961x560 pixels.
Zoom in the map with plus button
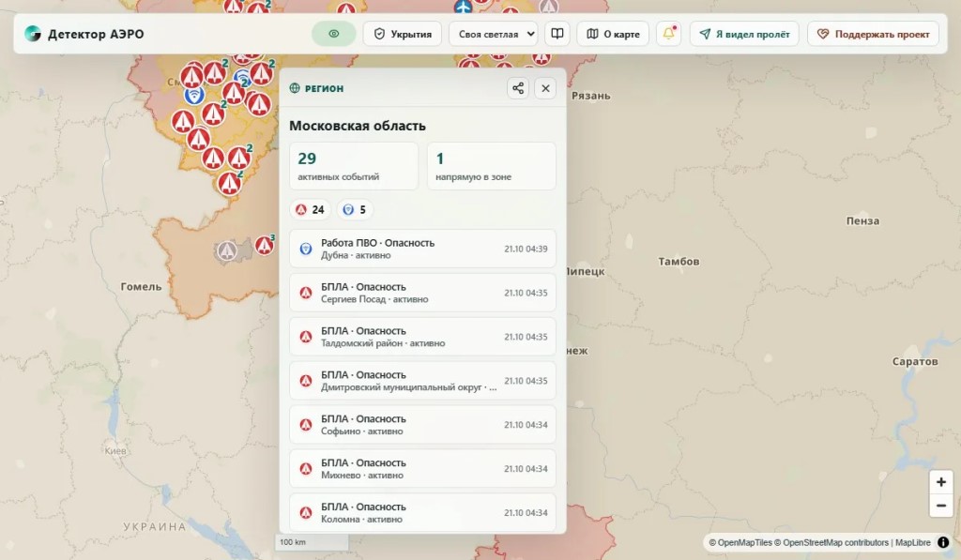point(940,482)
